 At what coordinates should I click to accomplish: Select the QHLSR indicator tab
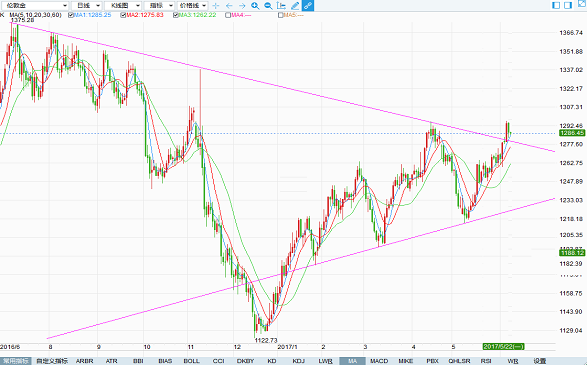tap(459, 361)
